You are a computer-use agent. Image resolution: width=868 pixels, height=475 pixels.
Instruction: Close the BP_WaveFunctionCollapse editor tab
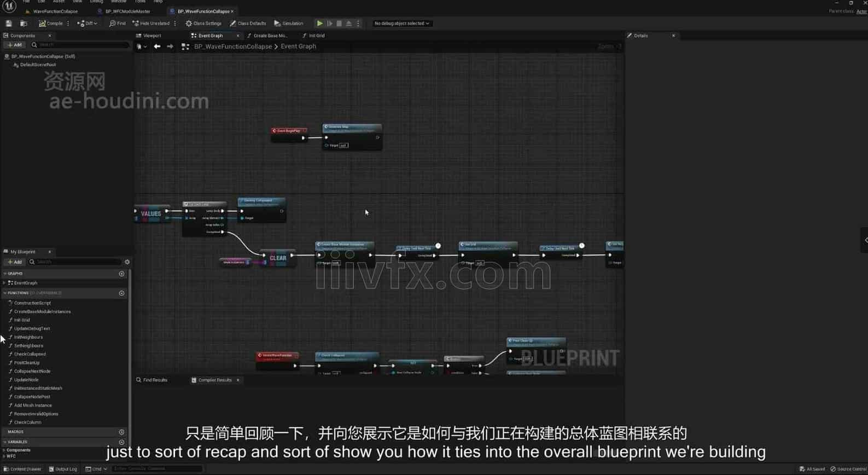pyautogui.click(x=232, y=11)
